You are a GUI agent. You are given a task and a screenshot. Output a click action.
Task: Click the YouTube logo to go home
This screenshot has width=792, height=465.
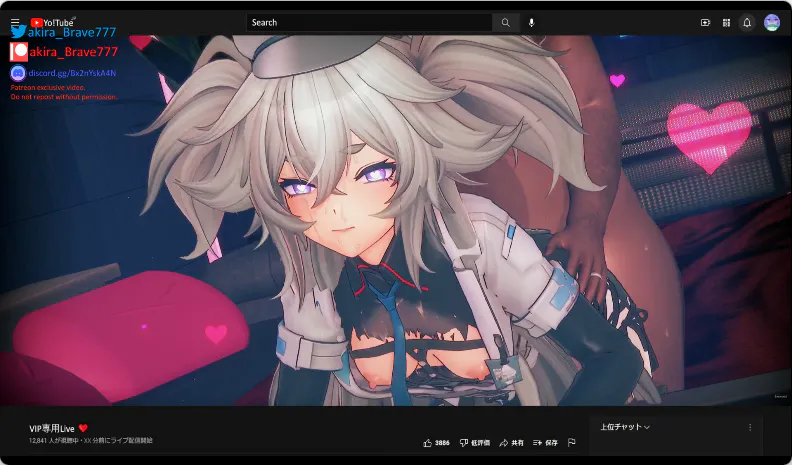[52, 22]
